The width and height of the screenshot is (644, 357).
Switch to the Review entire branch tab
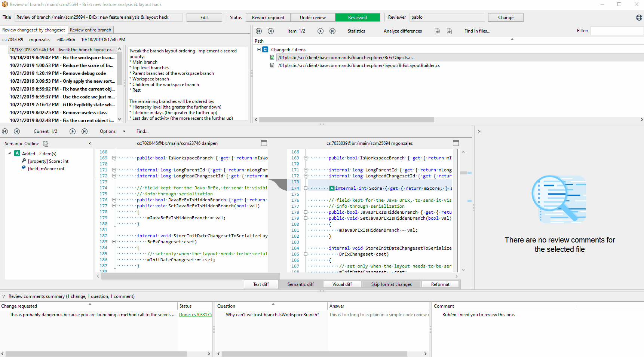pos(91,30)
